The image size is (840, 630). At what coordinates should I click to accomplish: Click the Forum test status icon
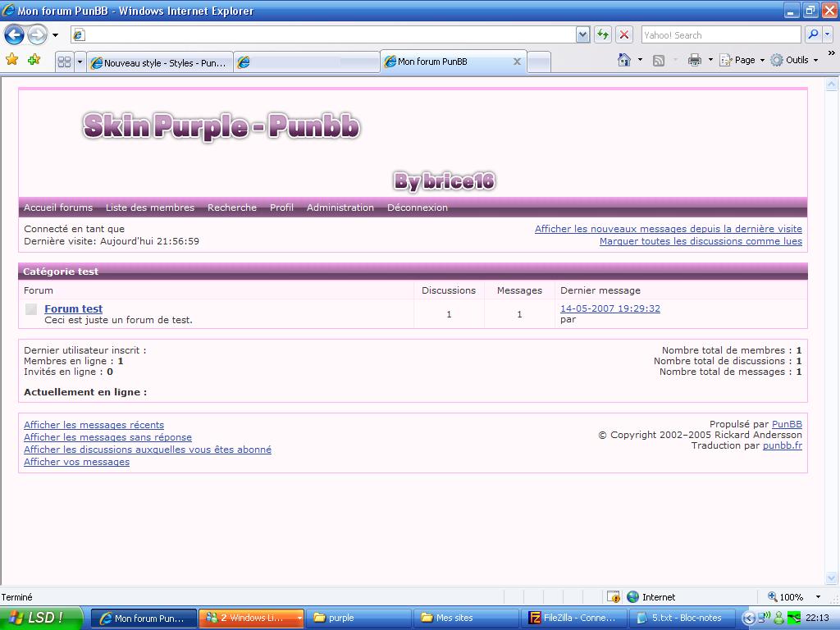click(x=31, y=309)
